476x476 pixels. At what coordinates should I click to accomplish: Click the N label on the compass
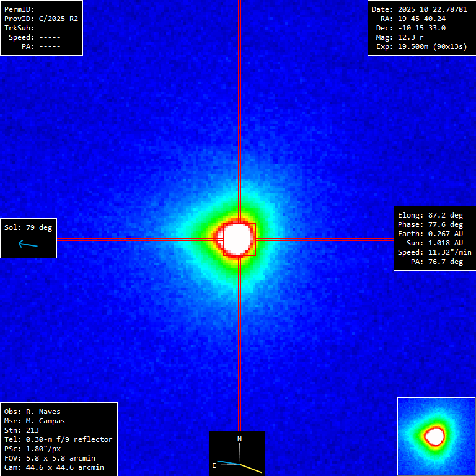(240, 439)
